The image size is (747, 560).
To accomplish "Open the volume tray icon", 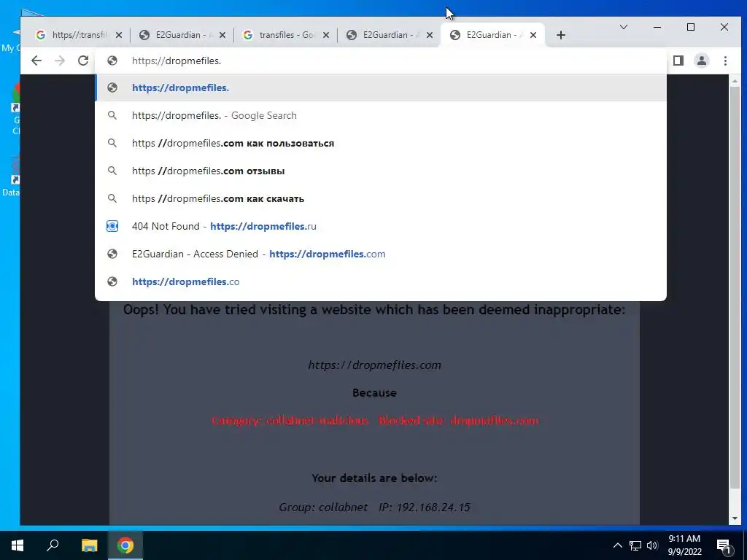I will 652,545.
